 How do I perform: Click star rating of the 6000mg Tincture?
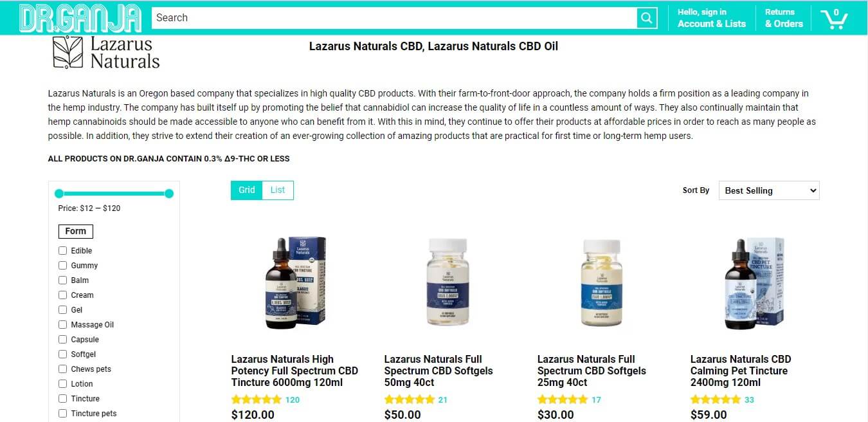[256, 399]
